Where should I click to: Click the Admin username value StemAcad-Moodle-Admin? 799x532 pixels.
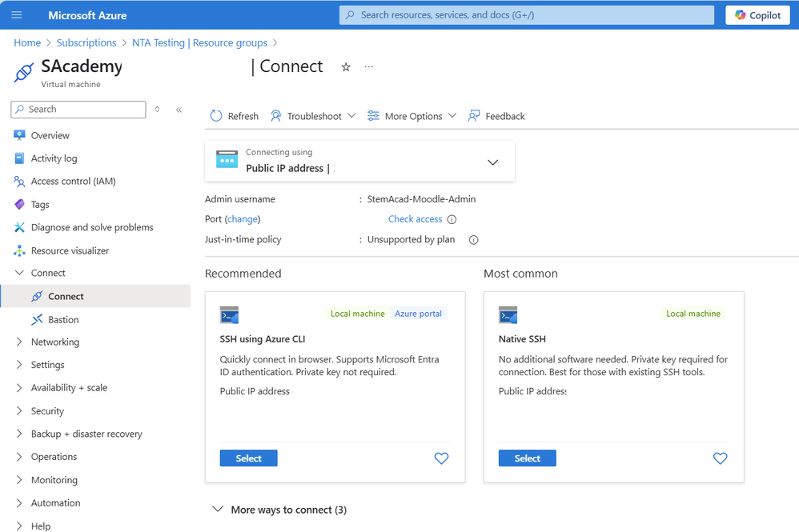[421, 199]
